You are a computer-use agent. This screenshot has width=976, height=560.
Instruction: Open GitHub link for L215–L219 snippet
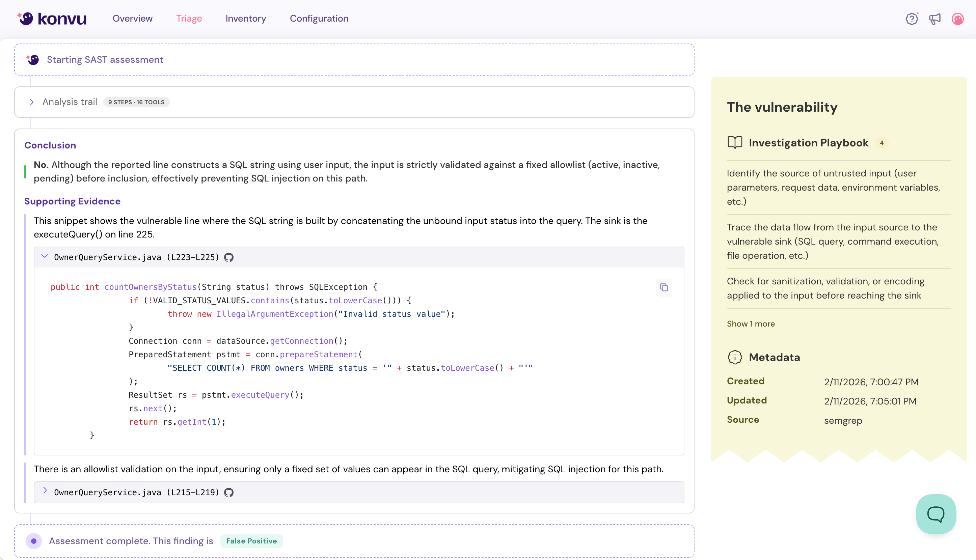229,492
